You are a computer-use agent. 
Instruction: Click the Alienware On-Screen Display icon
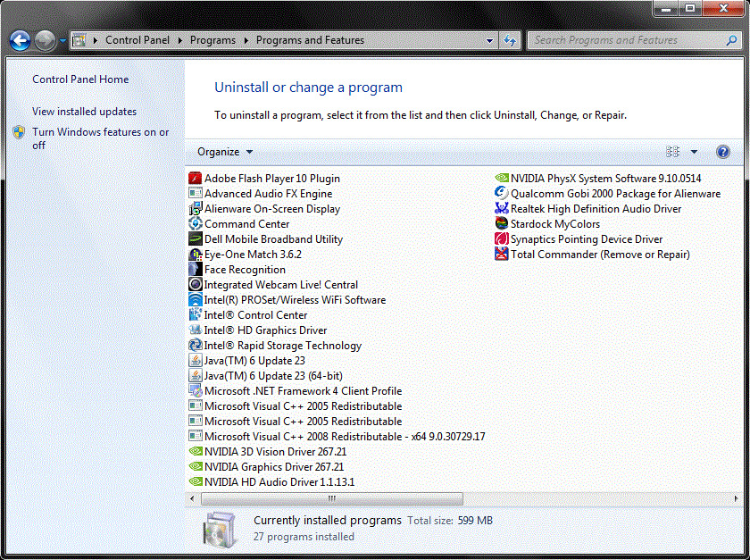click(x=196, y=209)
